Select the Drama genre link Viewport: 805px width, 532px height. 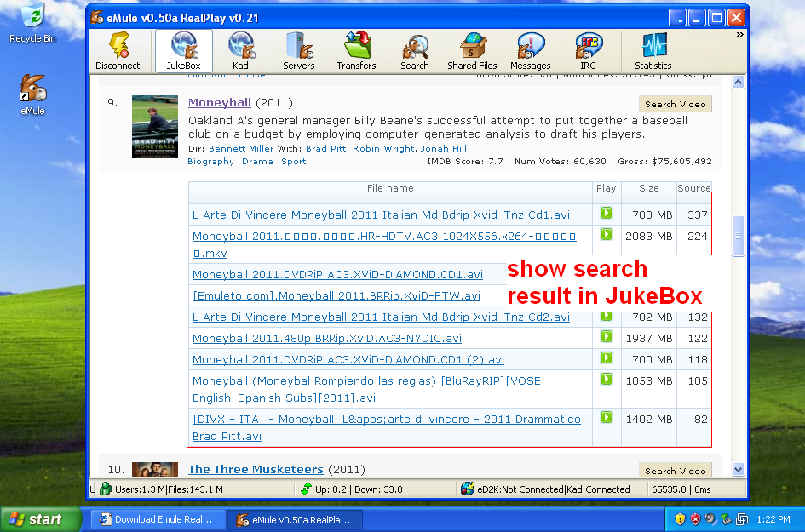pyautogui.click(x=257, y=162)
